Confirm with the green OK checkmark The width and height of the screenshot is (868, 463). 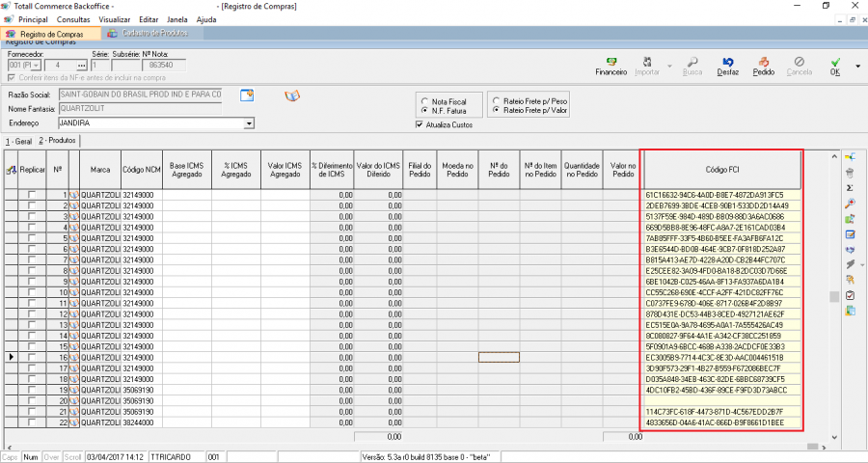(x=835, y=64)
